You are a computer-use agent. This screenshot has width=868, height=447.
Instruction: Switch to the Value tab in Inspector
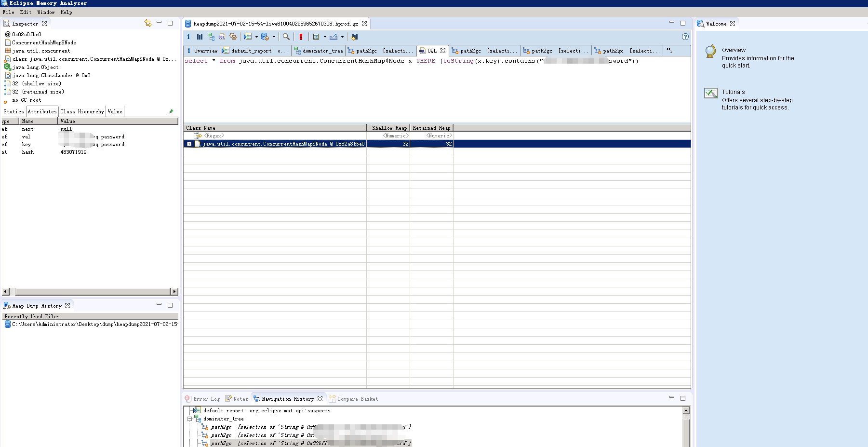coord(115,111)
